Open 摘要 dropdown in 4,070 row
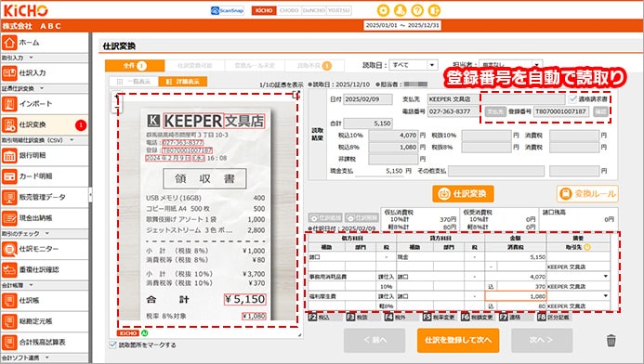Screen dimensions: 644x364 [x=606, y=277]
